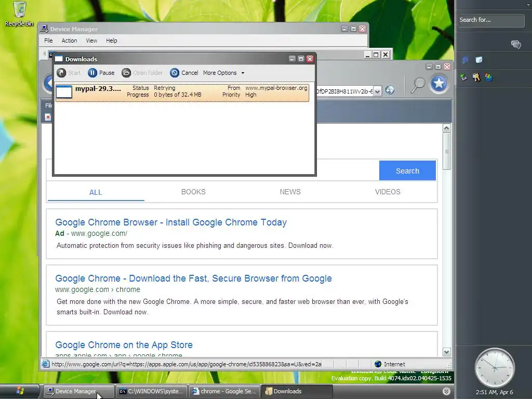The height and width of the screenshot is (399, 532).
Task: Click the browser Back arrow button
Action: [48, 83]
